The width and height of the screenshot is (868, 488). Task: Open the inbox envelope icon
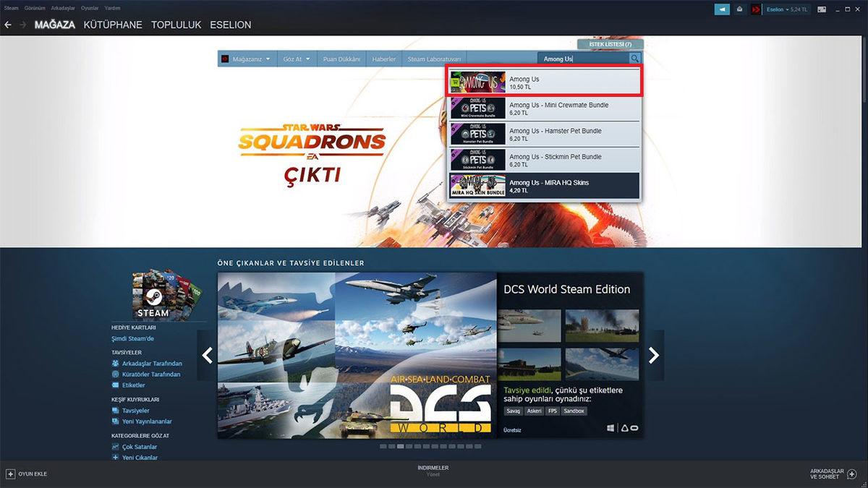[x=739, y=9]
